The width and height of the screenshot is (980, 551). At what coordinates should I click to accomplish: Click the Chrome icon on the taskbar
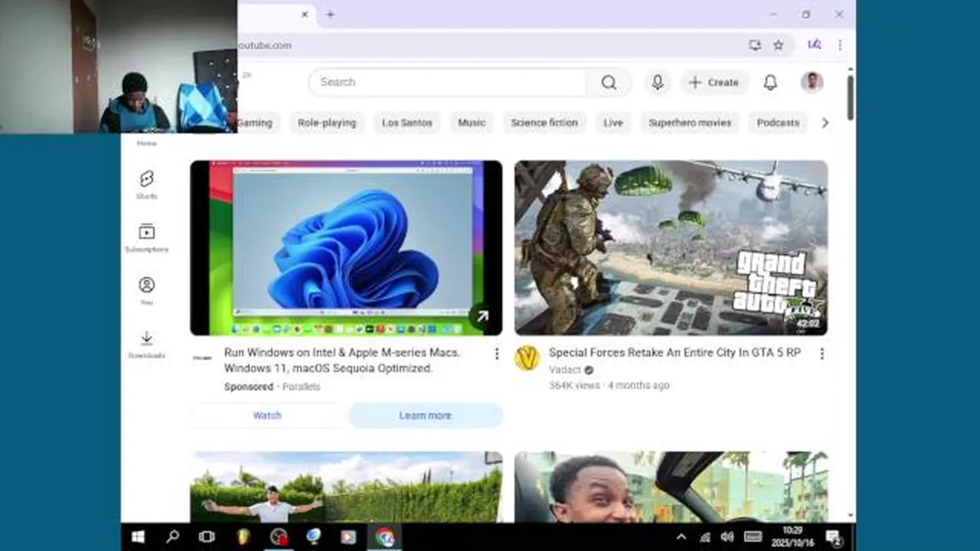point(384,537)
